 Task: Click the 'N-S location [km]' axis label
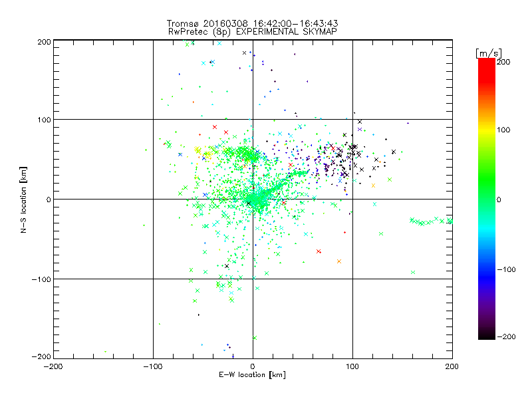pos(23,199)
